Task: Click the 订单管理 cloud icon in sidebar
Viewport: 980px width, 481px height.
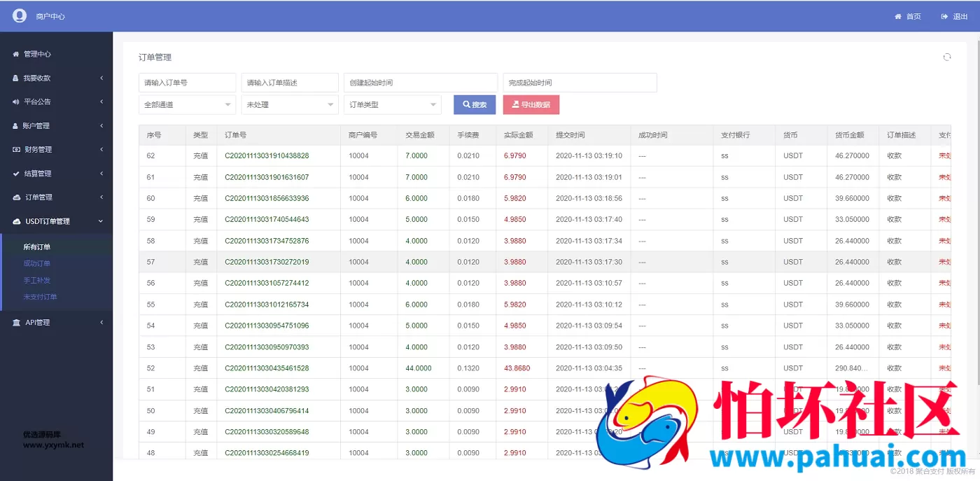Action: tap(17, 197)
